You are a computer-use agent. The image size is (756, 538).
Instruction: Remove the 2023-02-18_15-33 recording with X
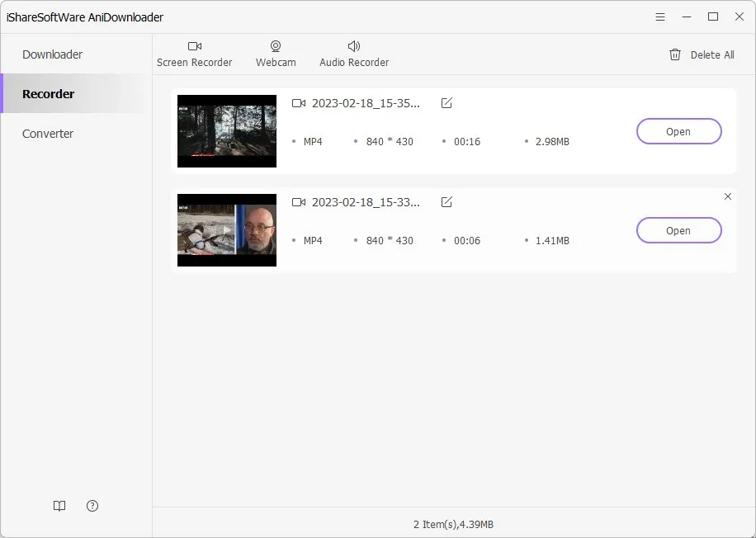click(728, 196)
